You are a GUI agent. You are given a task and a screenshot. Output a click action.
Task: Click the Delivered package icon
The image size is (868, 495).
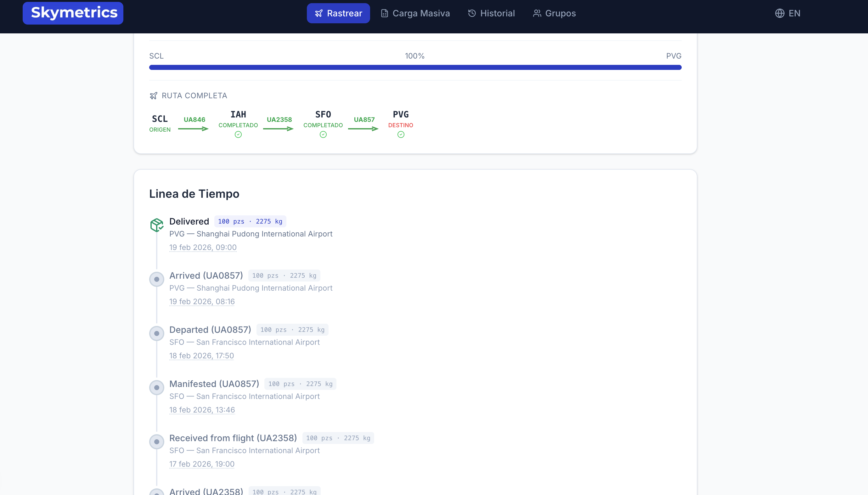(x=157, y=225)
